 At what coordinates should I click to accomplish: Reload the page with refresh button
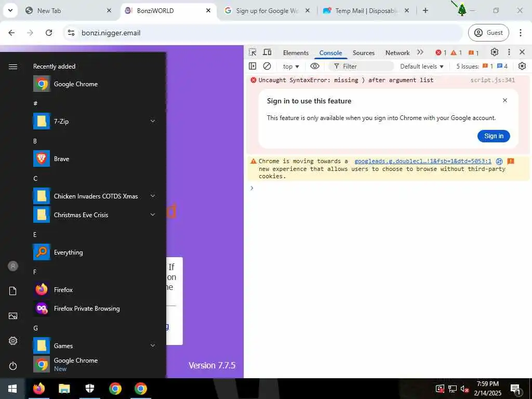coord(49,33)
